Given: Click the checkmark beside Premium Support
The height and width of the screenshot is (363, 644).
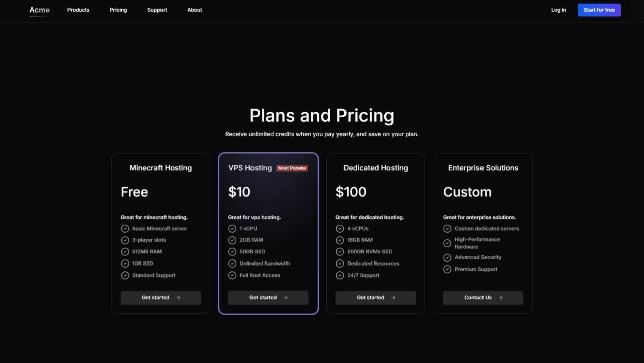Looking at the screenshot, I should pos(447,269).
